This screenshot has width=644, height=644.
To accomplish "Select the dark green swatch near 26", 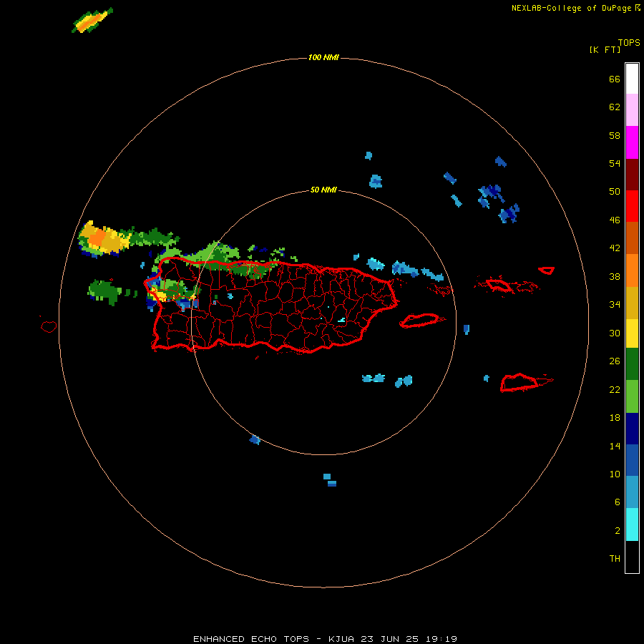I will (632, 364).
